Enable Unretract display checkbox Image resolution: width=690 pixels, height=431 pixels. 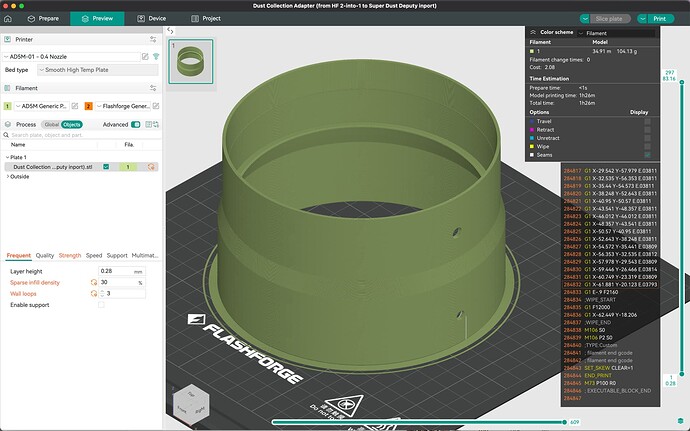(647, 138)
